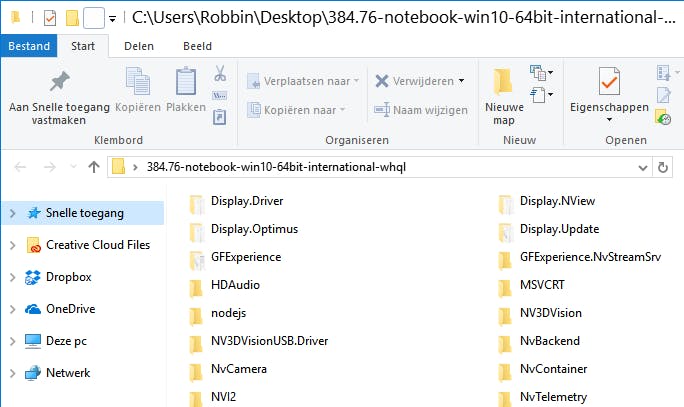Open the easy access icon dropdown
The height and width of the screenshot is (407, 684).
(541, 95)
